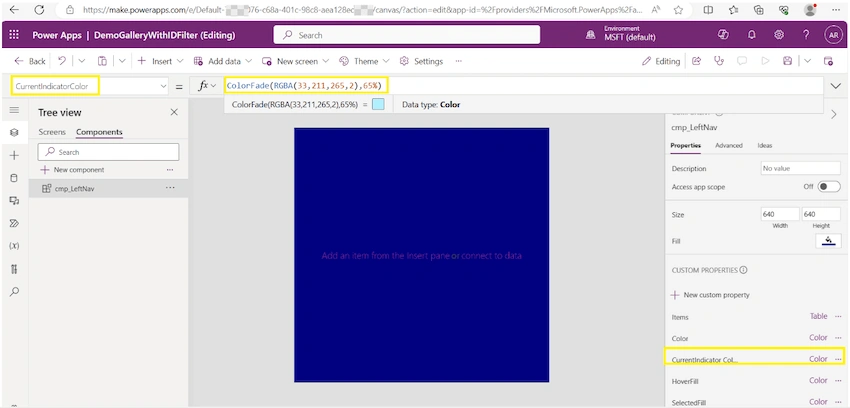850x408 pixels.
Task: Open notifications bell
Action: (751, 35)
